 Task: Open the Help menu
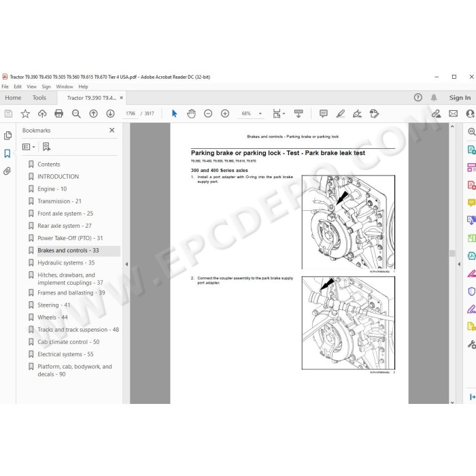(x=83, y=87)
